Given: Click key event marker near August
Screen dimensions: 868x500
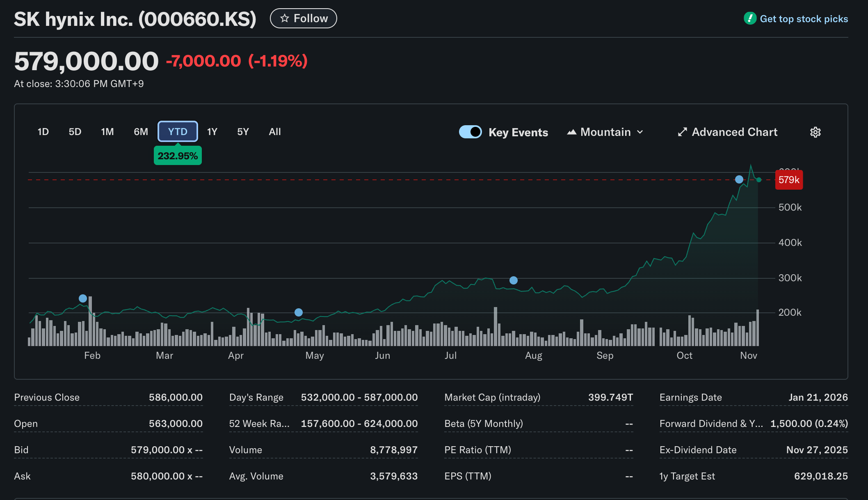Looking at the screenshot, I should point(513,280).
